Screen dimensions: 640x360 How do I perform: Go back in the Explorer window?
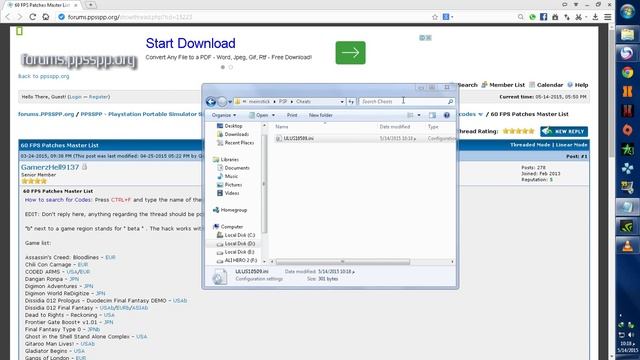(x=211, y=102)
